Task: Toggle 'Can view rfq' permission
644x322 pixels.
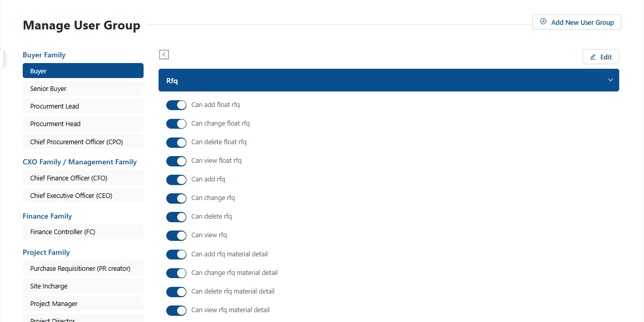Action: pyautogui.click(x=176, y=236)
